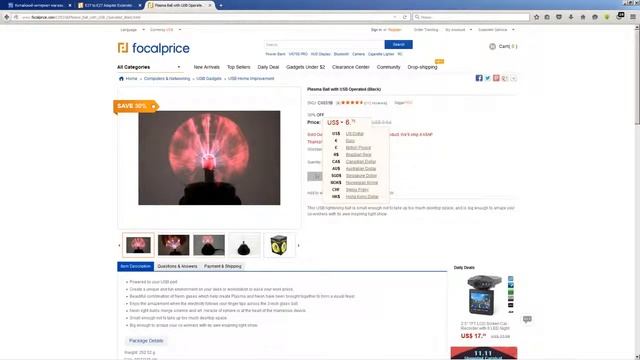Select British Pound in currency list
This screenshot has width=640, height=360.
coord(358,148)
